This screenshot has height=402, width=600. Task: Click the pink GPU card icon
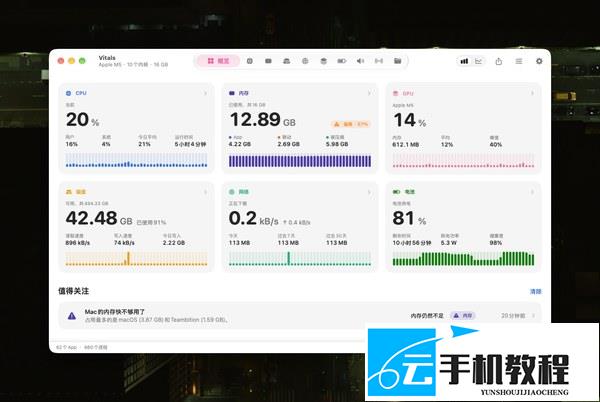tap(396, 93)
